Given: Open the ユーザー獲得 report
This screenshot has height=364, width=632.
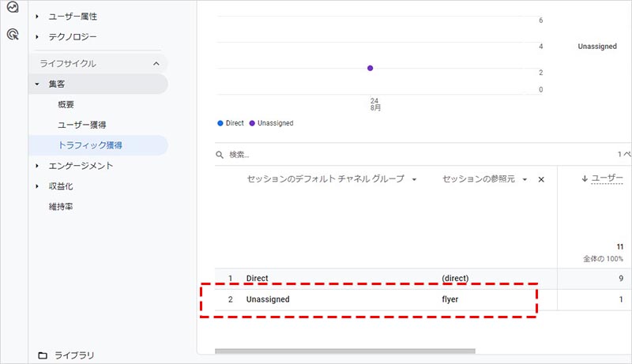Looking at the screenshot, I should pyautogui.click(x=82, y=125).
